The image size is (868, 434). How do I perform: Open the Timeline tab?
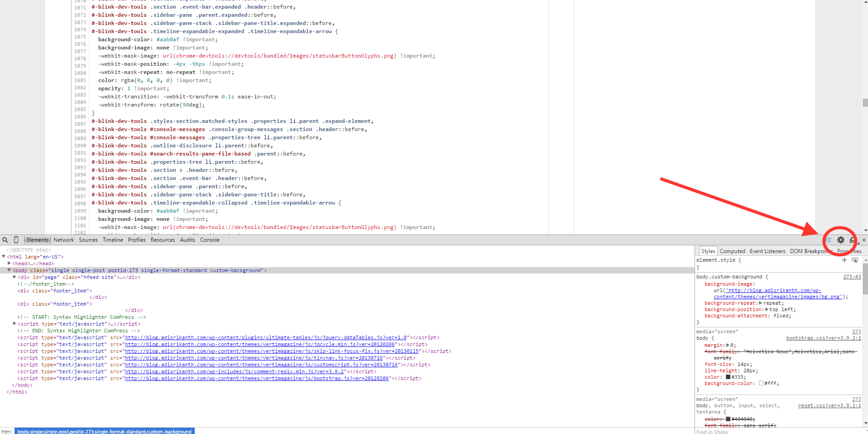[113, 240]
